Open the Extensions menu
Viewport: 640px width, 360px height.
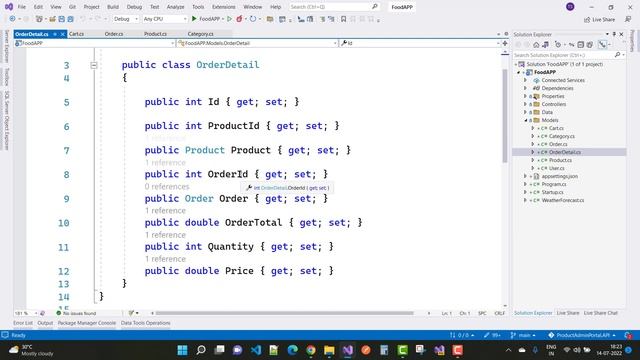click(224, 7)
